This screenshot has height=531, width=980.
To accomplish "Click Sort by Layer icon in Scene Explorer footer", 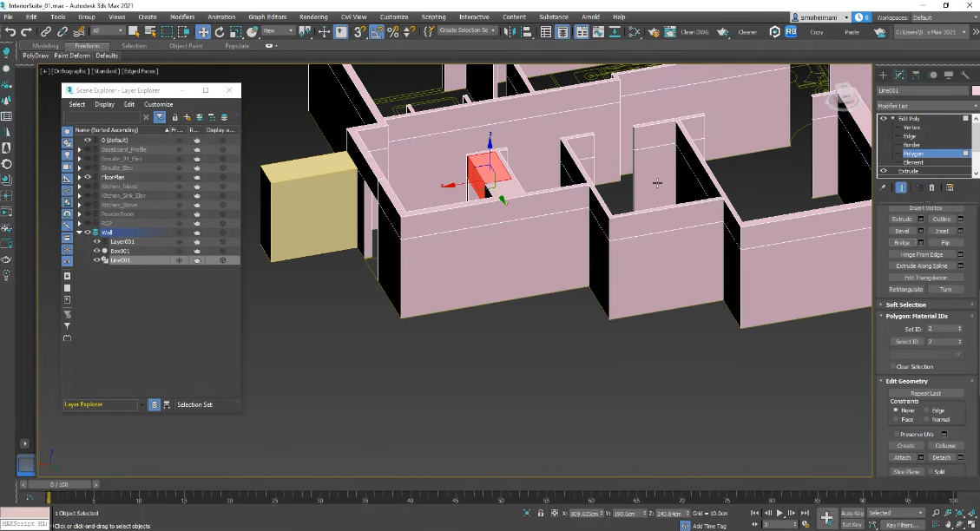I will pos(154,405).
